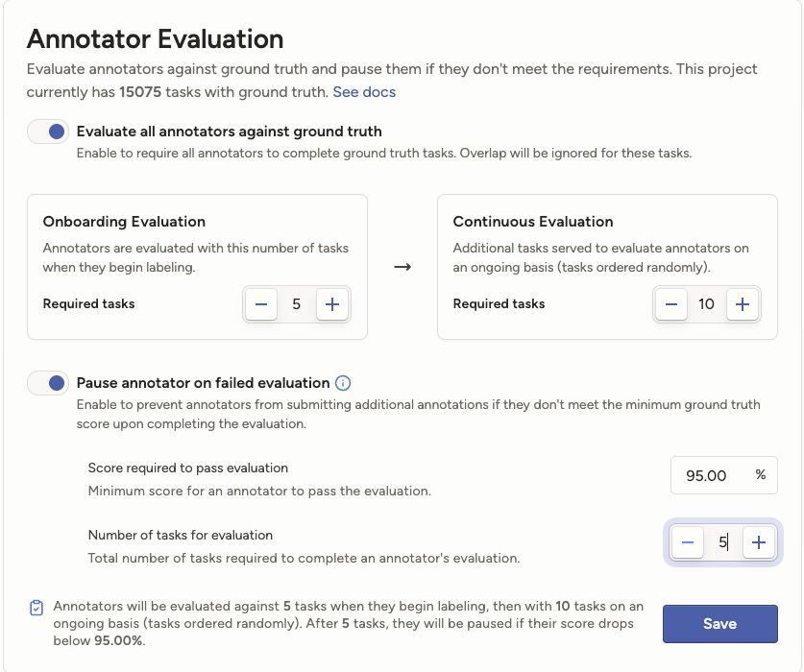Decrease Continuous Evaluation required tasks

click(x=671, y=304)
